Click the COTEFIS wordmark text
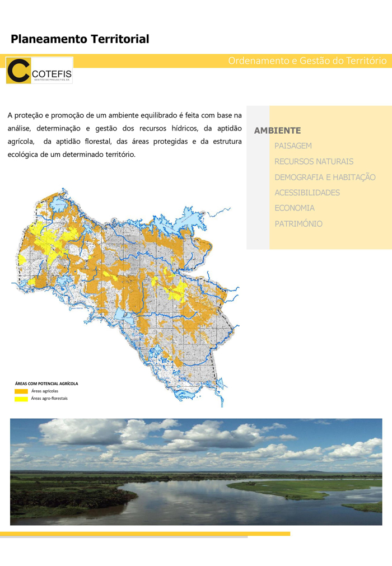This screenshot has width=392, height=566. tap(52, 73)
